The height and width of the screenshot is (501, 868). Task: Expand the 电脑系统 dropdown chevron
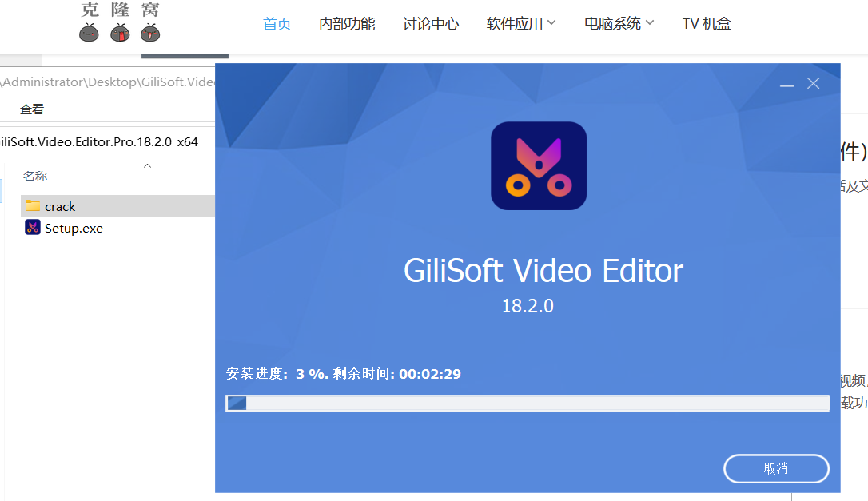pyautogui.click(x=650, y=22)
